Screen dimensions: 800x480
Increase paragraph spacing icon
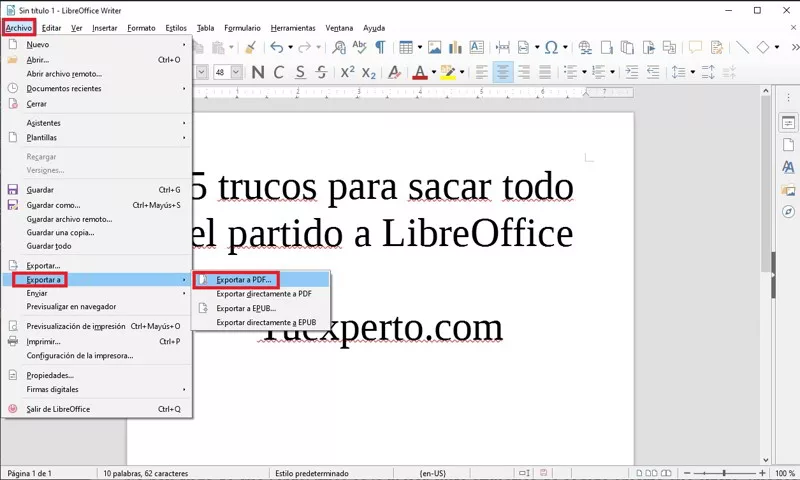pyautogui.click(x=708, y=72)
